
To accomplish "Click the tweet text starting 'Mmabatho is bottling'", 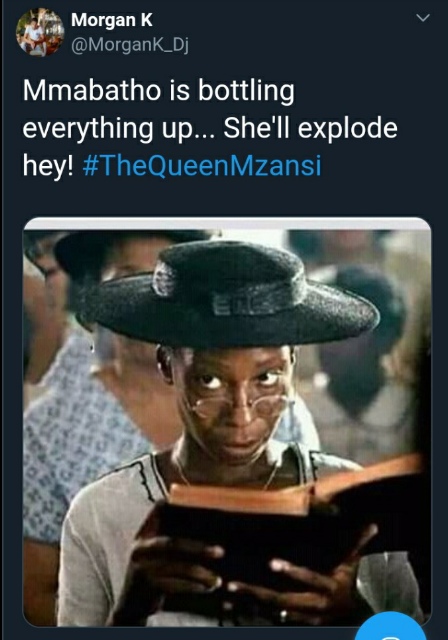I will pyautogui.click(x=210, y=128).
